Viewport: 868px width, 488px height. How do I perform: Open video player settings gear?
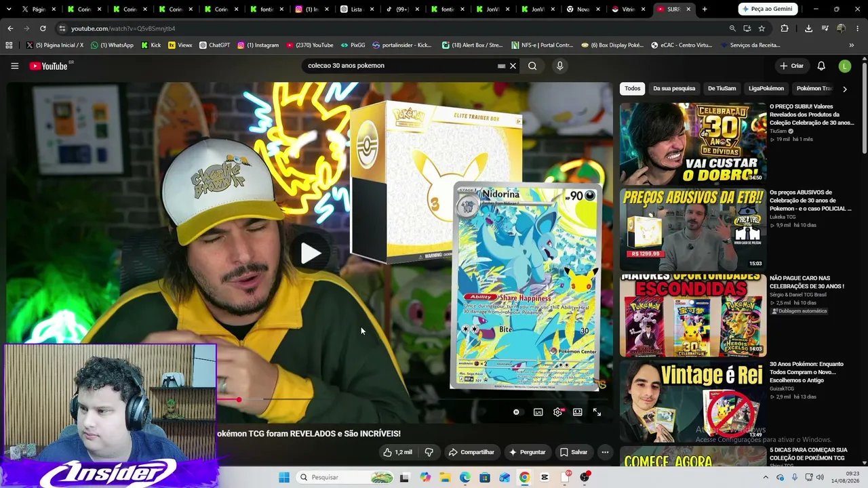tap(557, 412)
